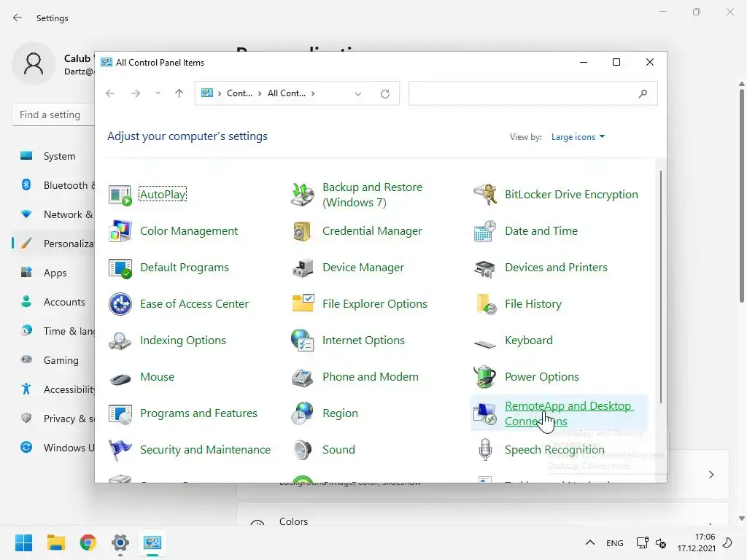Open Internet Options globe icon
Image resolution: width=747 pixels, height=560 pixels.
pos(303,341)
